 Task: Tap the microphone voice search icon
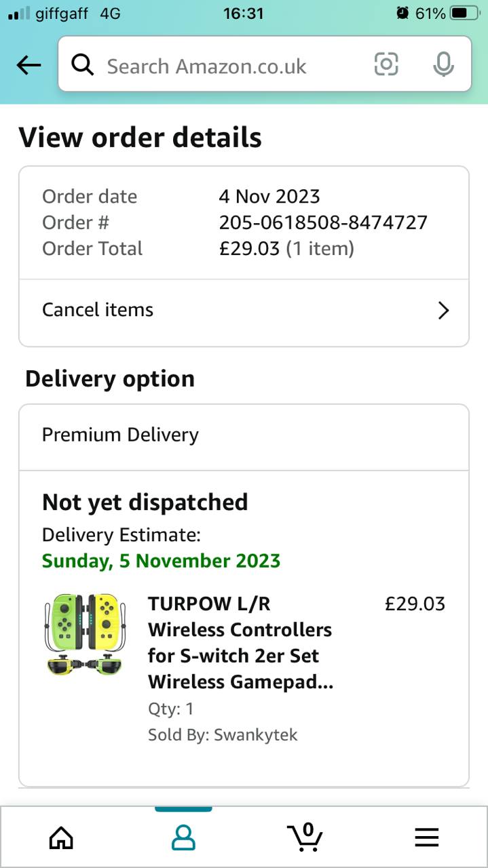(x=443, y=64)
